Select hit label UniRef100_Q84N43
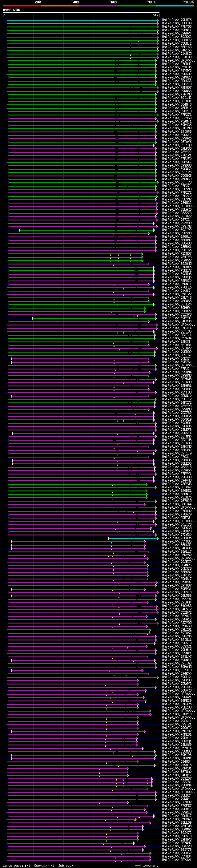The width and height of the screenshot is (197, 868). pos(177,104)
